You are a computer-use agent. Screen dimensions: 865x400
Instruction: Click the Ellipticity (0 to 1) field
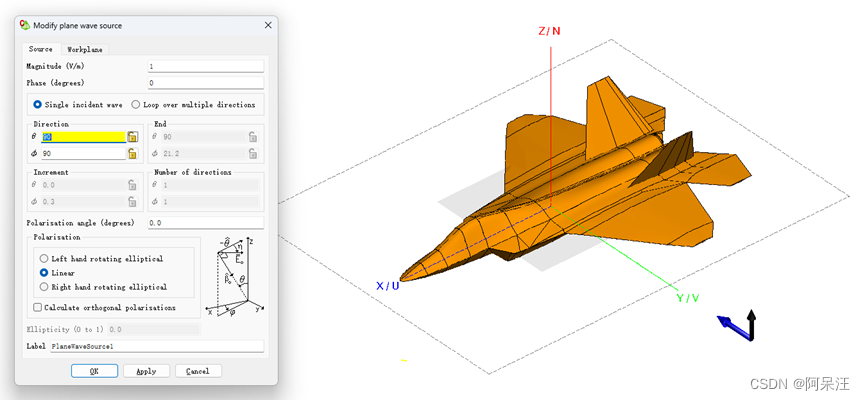153,329
